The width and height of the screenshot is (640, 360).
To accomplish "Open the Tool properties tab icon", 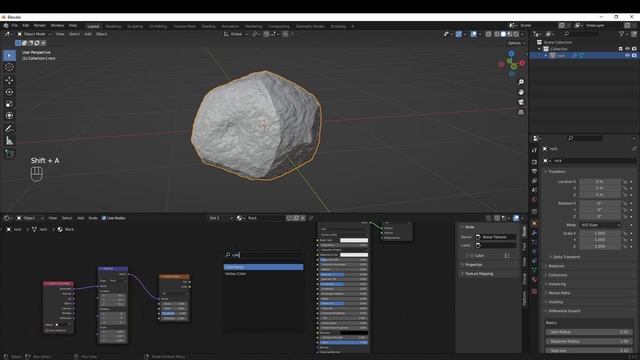I will [534, 150].
